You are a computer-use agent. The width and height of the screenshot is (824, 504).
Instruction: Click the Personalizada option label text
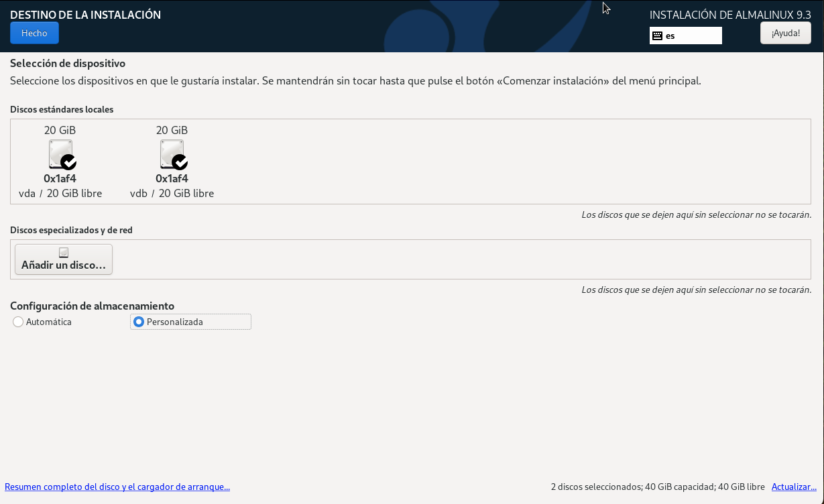coord(175,322)
